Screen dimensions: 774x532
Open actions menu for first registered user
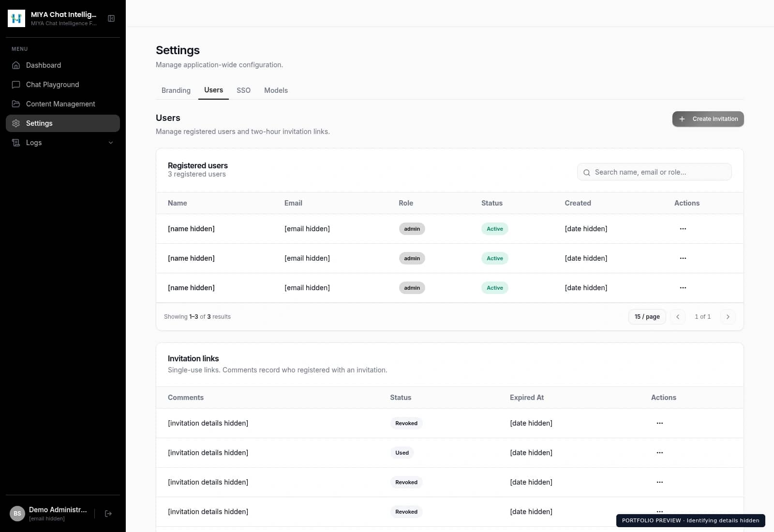click(x=683, y=229)
